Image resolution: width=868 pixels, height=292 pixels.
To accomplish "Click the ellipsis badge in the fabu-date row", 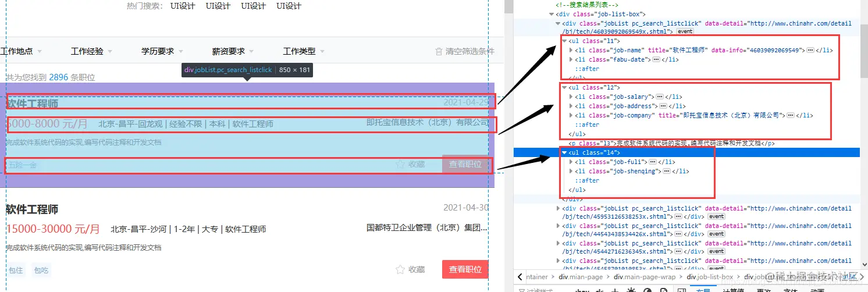I will pyautogui.click(x=656, y=59).
